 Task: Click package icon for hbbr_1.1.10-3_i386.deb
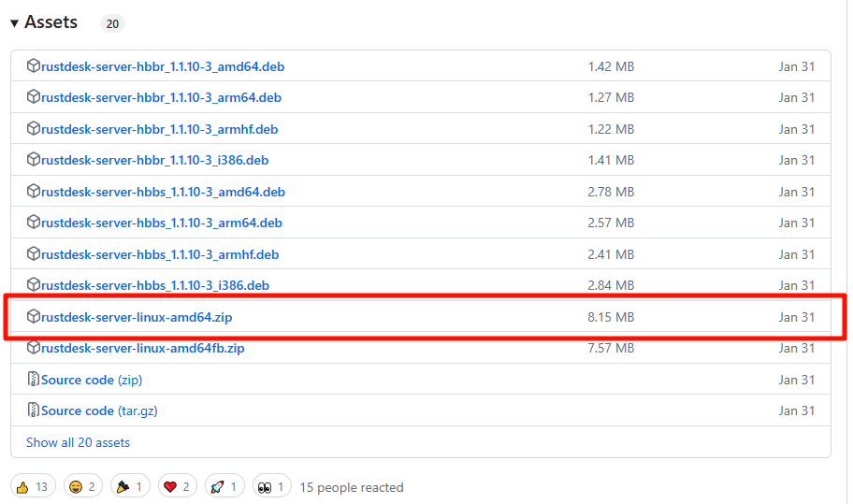click(x=33, y=159)
